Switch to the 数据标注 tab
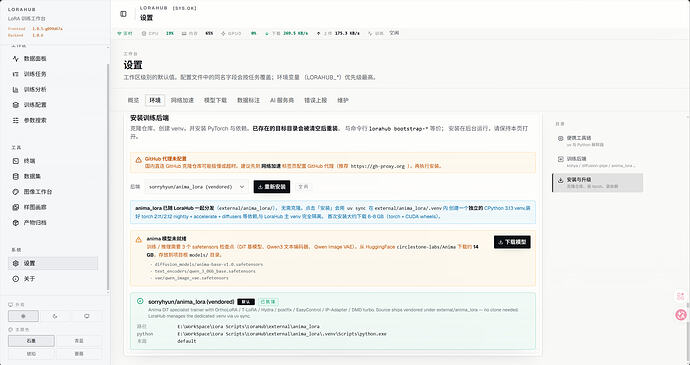Image resolution: width=690 pixels, height=365 pixels. coord(248,100)
